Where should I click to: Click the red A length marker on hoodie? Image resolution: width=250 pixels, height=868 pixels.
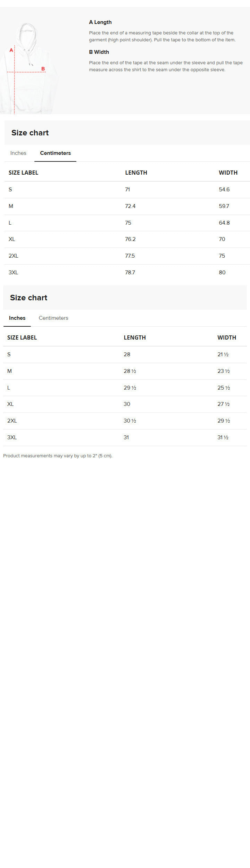point(11,50)
